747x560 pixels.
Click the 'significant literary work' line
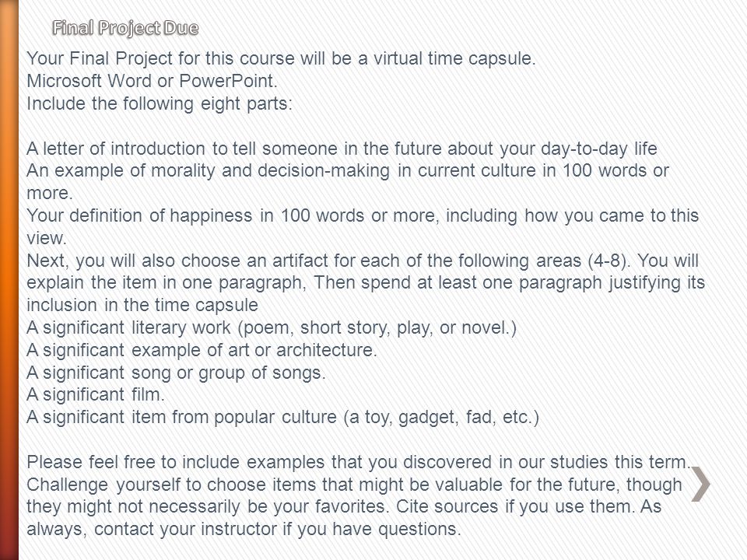coord(272,327)
